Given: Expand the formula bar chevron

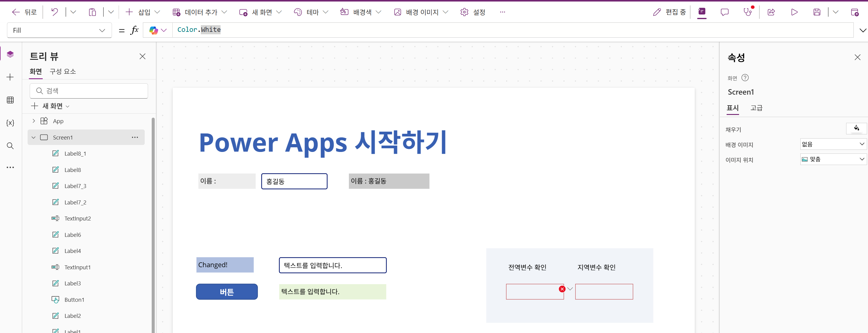Looking at the screenshot, I should (863, 30).
